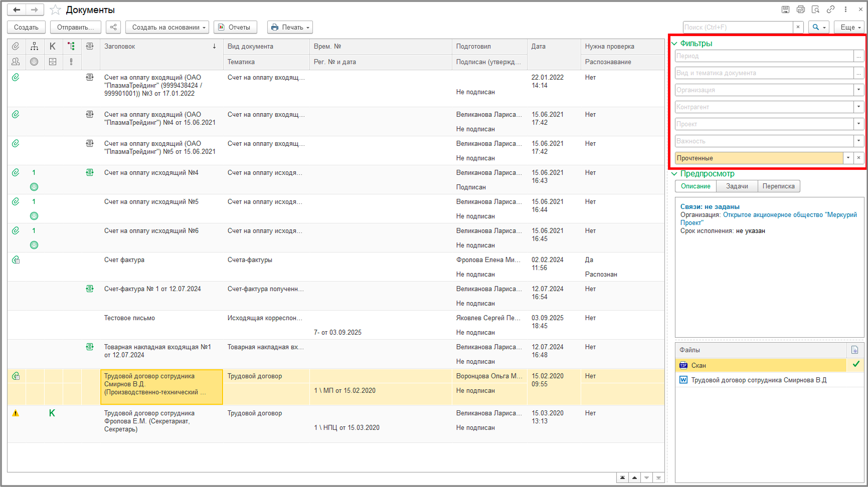Sort by the Заголовок column header

tap(161, 47)
